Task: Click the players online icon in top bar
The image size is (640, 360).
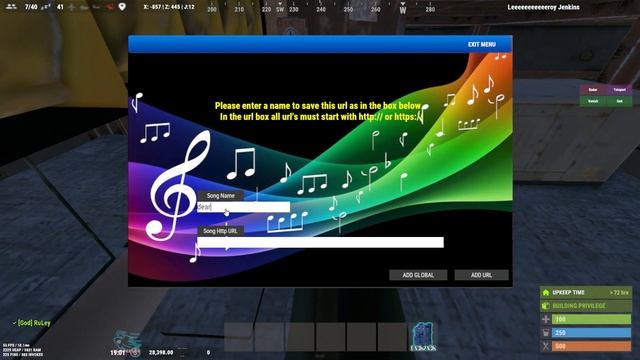Action: point(11,7)
